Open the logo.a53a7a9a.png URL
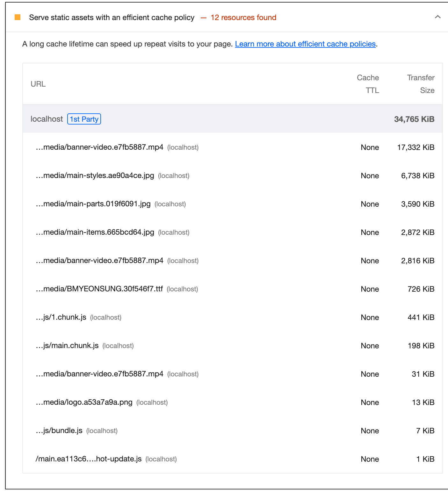The width and height of the screenshot is (448, 491). coord(84,402)
